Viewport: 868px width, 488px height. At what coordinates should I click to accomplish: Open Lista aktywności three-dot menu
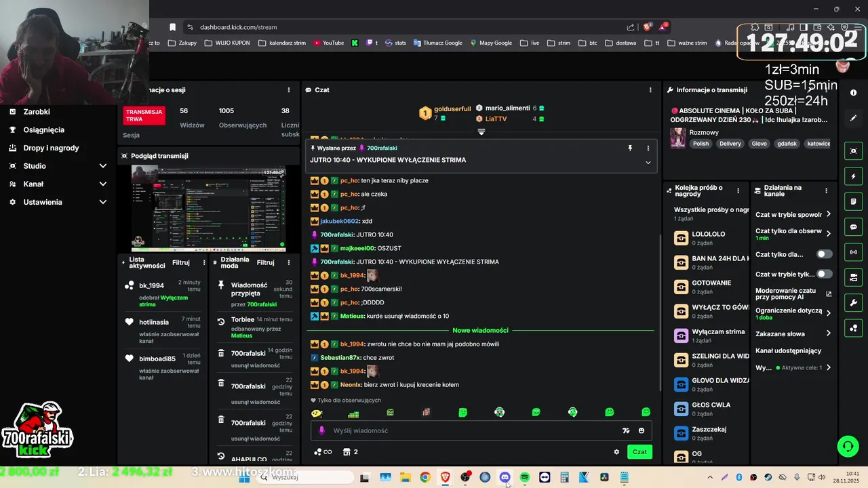[x=203, y=262]
